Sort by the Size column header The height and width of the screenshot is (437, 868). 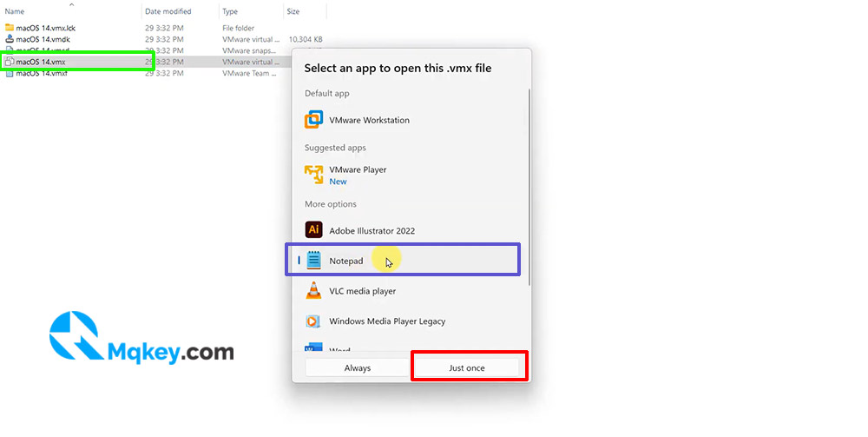coord(293,11)
